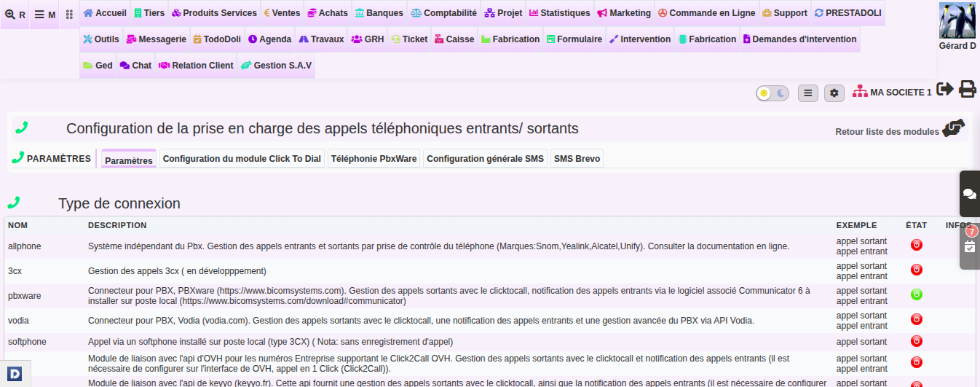Image resolution: width=980 pixels, height=387 pixels.
Task: Click the magnifier R search icon
Action: tap(15, 15)
